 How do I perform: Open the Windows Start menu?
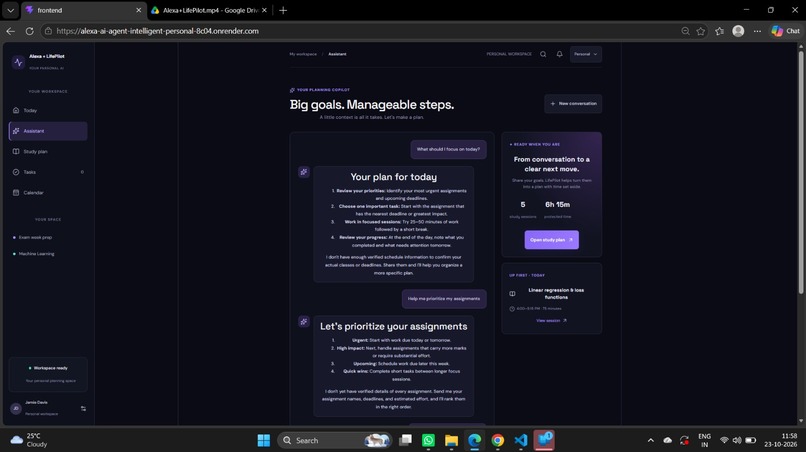tap(264, 440)
